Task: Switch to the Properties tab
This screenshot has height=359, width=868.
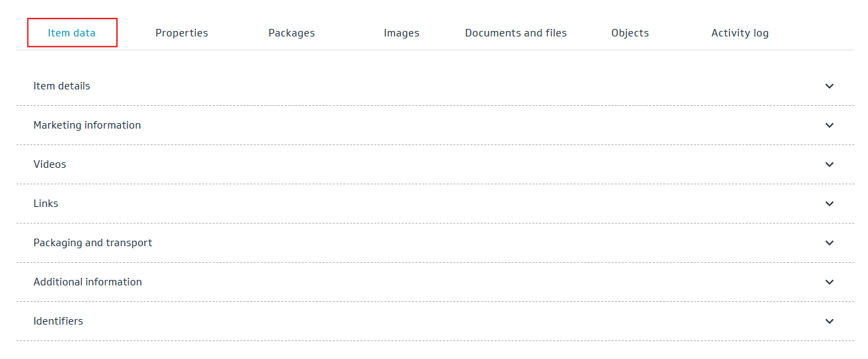Action: 181,33
